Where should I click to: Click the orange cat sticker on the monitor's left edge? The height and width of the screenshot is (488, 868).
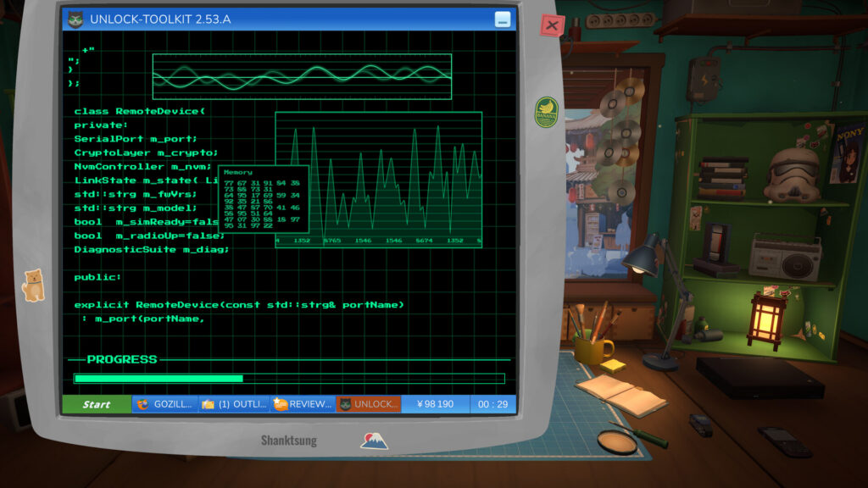(x=33, y=285)
